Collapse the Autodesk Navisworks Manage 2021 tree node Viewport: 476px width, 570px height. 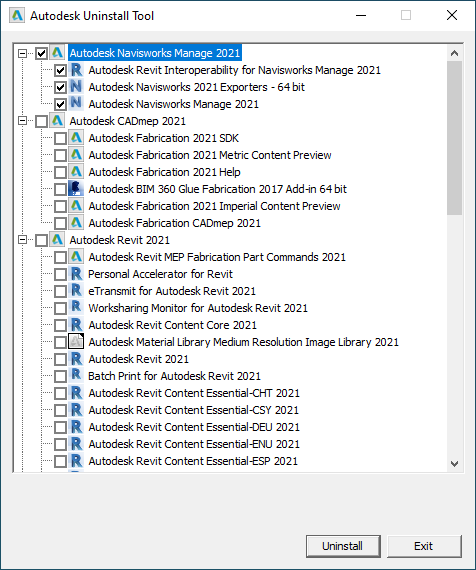[23, 53]
